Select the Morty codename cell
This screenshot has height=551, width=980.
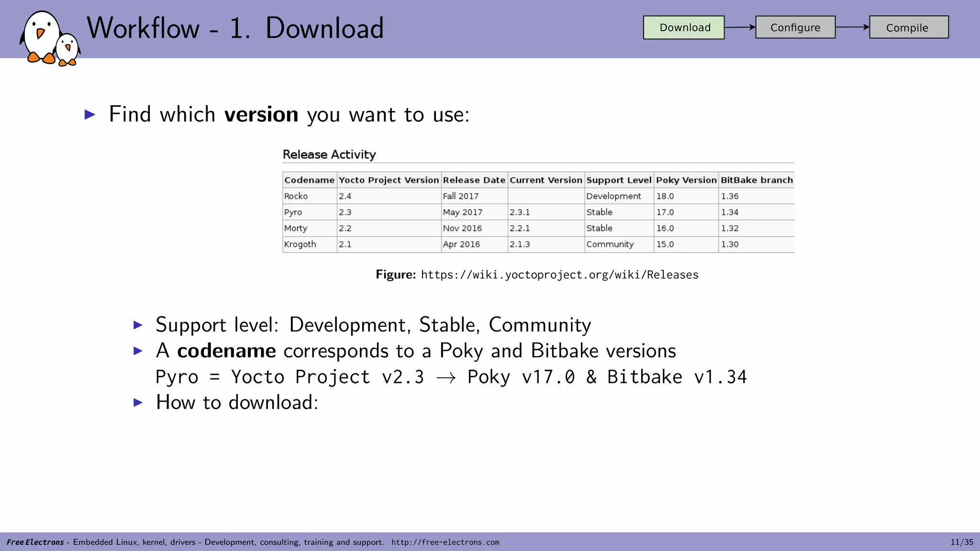pos(310,228)
